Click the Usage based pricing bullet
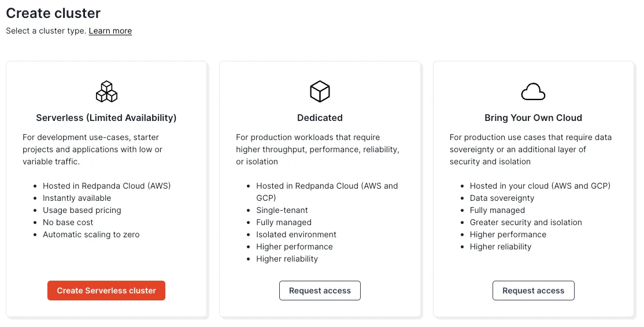The height and width of the screenshot is (327, 644). [x=82, y=210]
